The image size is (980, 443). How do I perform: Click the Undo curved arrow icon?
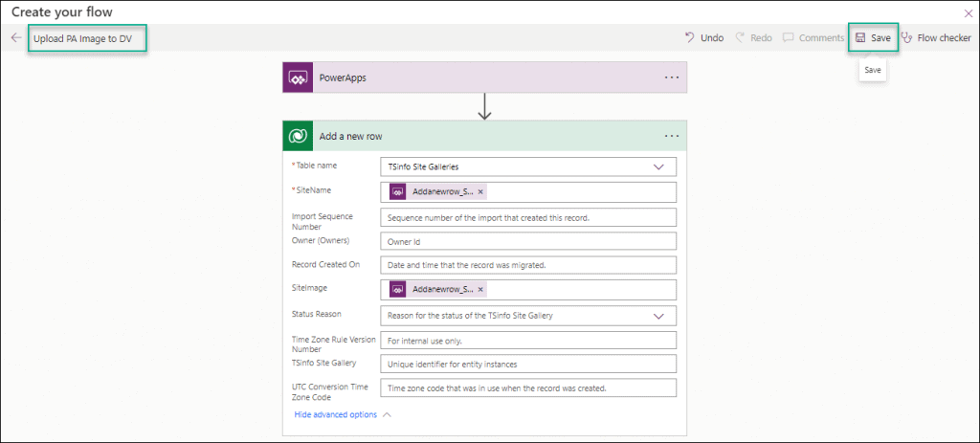(x=690, y=37)
